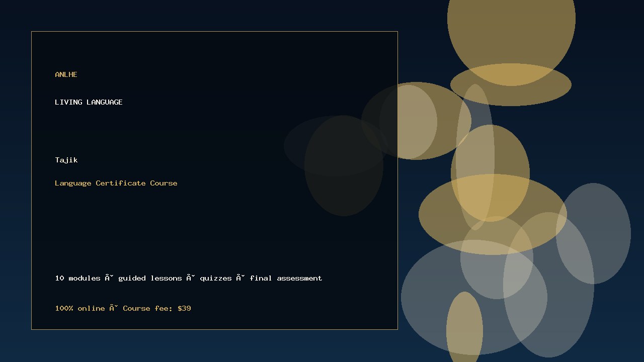Click the ANLHE brand name
Viewport: 644px width, 362px height.
[66, 74]
